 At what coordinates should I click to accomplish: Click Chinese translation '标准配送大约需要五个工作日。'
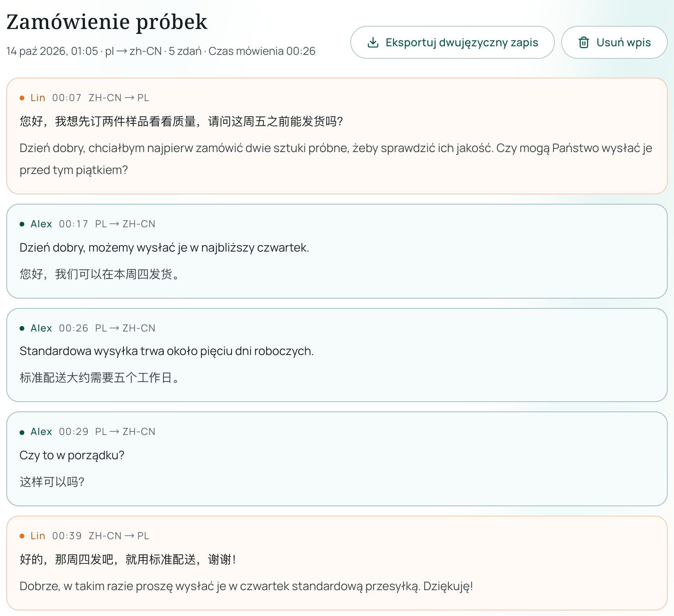pyautogui.click(x=100, y=378)
